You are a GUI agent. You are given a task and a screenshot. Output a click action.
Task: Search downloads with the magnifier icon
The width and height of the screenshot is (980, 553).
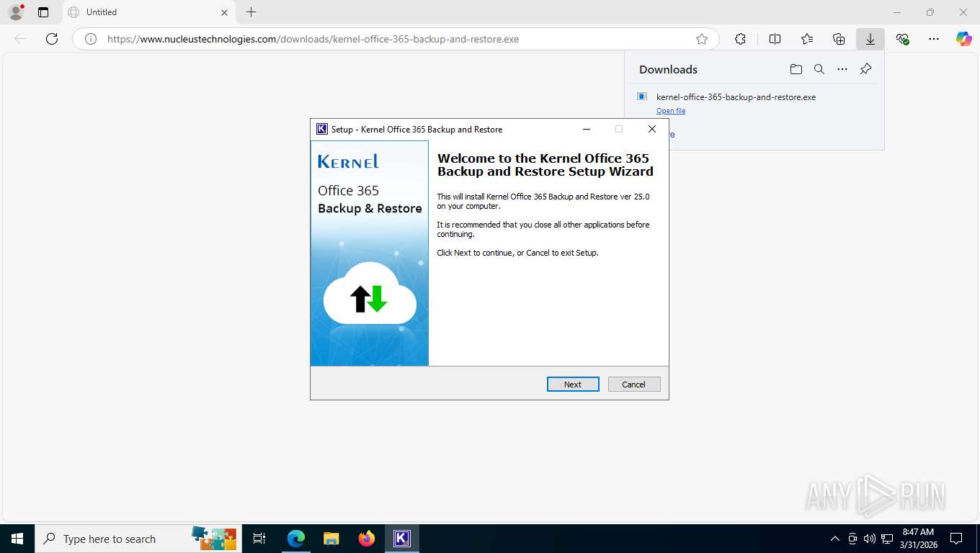coord(819,69)
